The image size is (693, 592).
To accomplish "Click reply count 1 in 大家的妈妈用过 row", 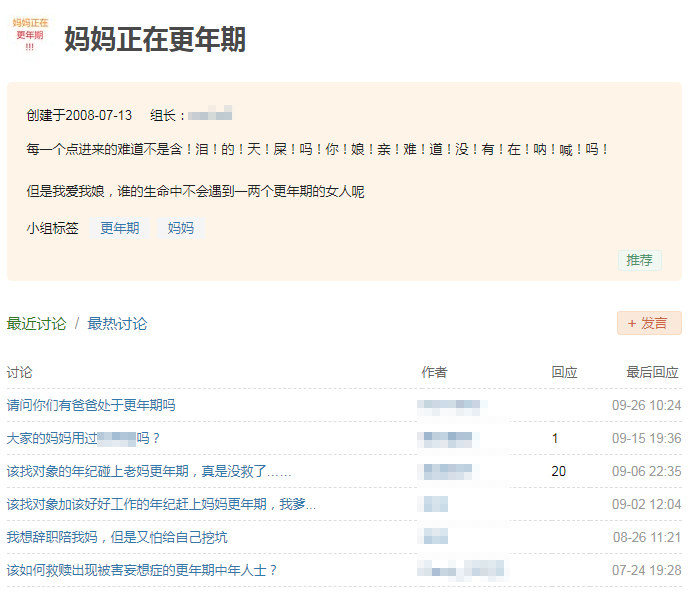I will 555,439.
